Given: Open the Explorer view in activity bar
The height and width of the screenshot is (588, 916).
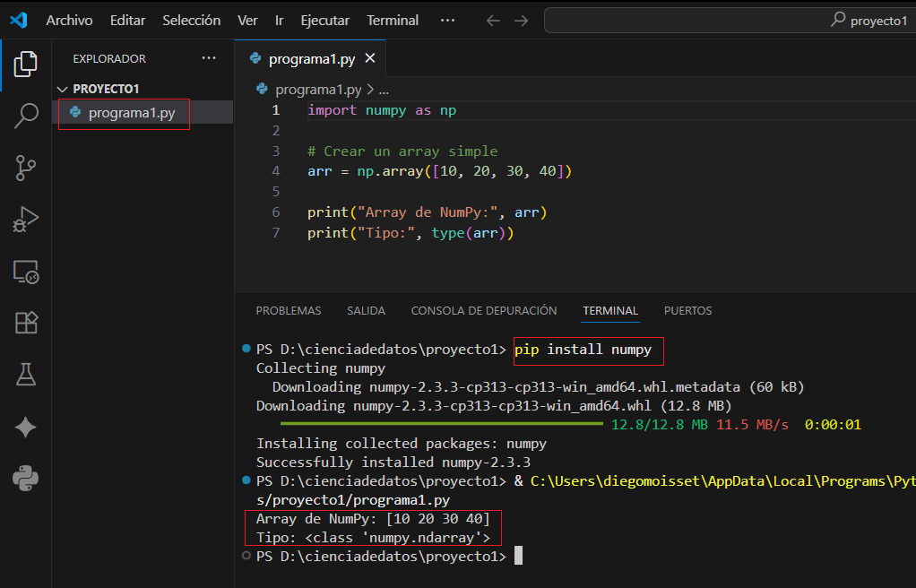Looking at the screenshot, I should [x=26, y=63].
